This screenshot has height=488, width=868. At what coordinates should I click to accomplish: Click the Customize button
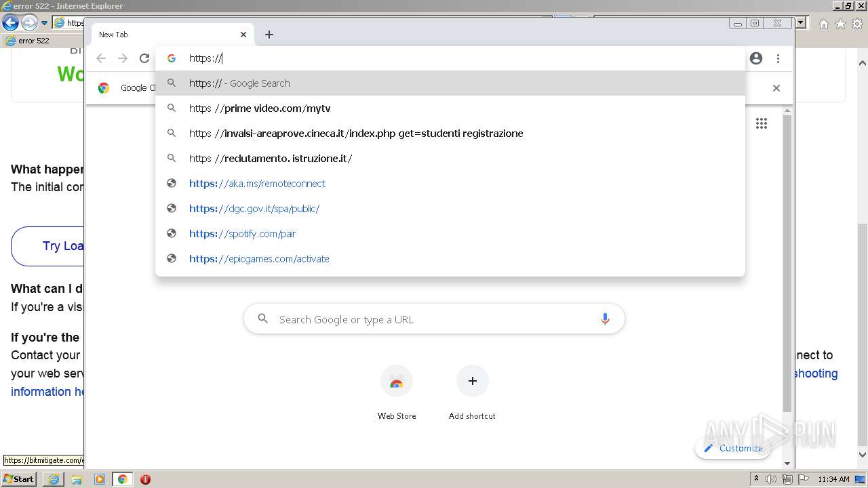point(733,448)
